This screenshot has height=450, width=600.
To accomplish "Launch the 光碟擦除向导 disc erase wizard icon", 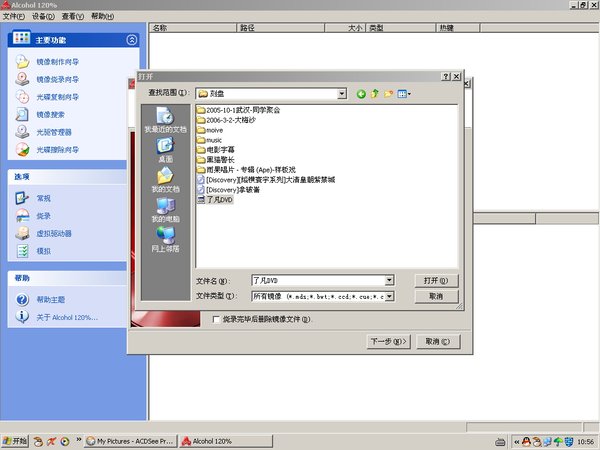I will pos(22,150).
